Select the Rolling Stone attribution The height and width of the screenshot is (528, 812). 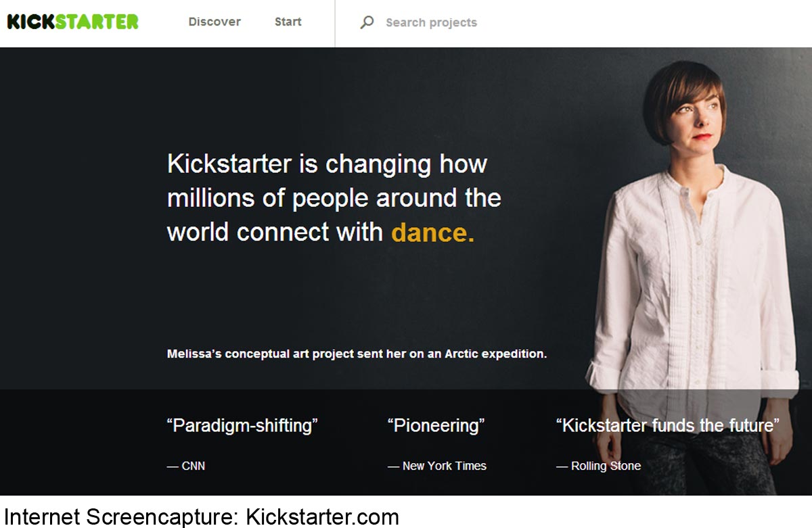pos(598,466)
